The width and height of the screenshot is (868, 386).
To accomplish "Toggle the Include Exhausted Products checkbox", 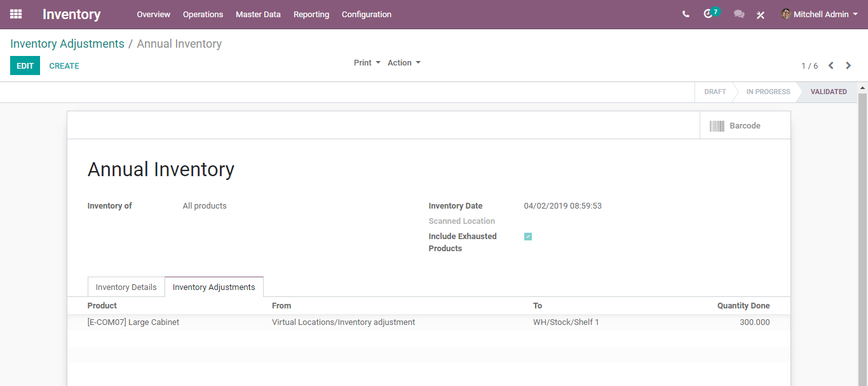I will coord(528,237).
